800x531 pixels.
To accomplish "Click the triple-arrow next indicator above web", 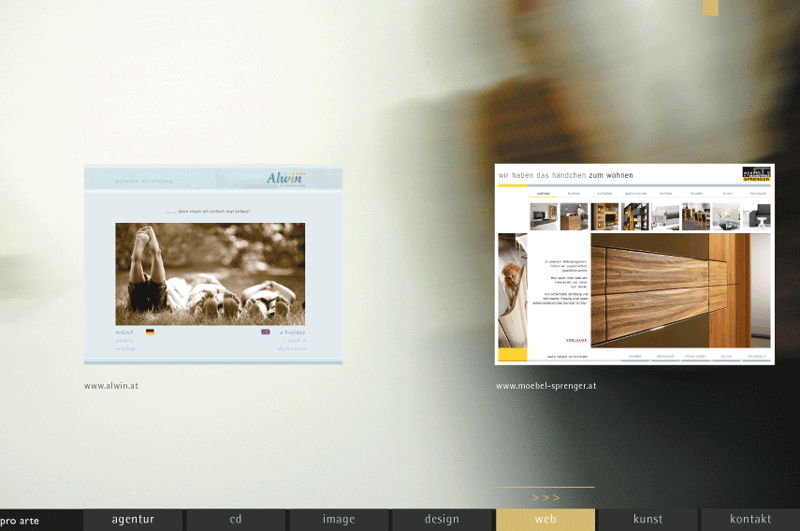I will pos(545,497).
